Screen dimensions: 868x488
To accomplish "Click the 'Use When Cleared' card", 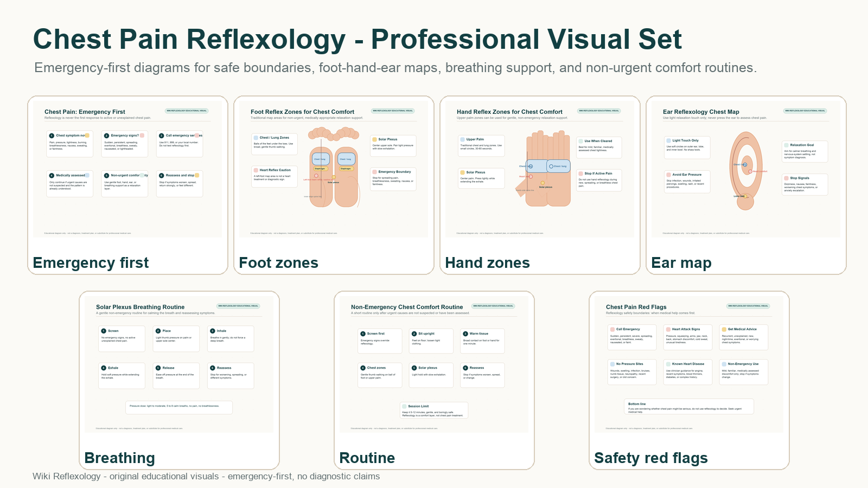I will coord(599,147).
